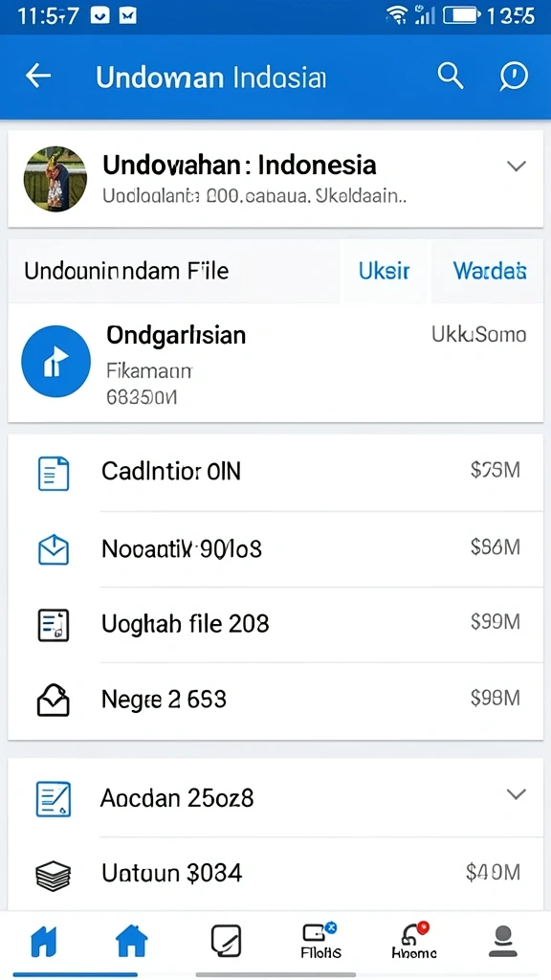Image resolution: width=551 pixels, height=980 pixels.
Task: Tap the Wi-Fi status bar icon
Action: (397, 15)
